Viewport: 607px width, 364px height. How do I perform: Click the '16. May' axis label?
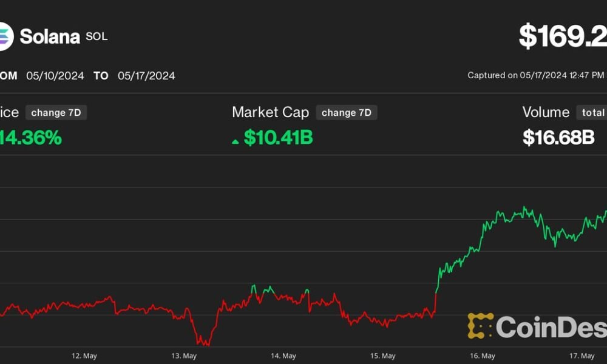[x=482, y=356]
